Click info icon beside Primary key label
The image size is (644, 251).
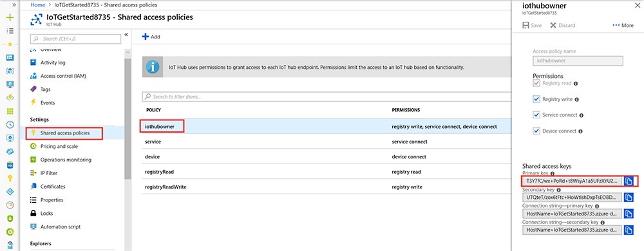(x=552, y=174)
